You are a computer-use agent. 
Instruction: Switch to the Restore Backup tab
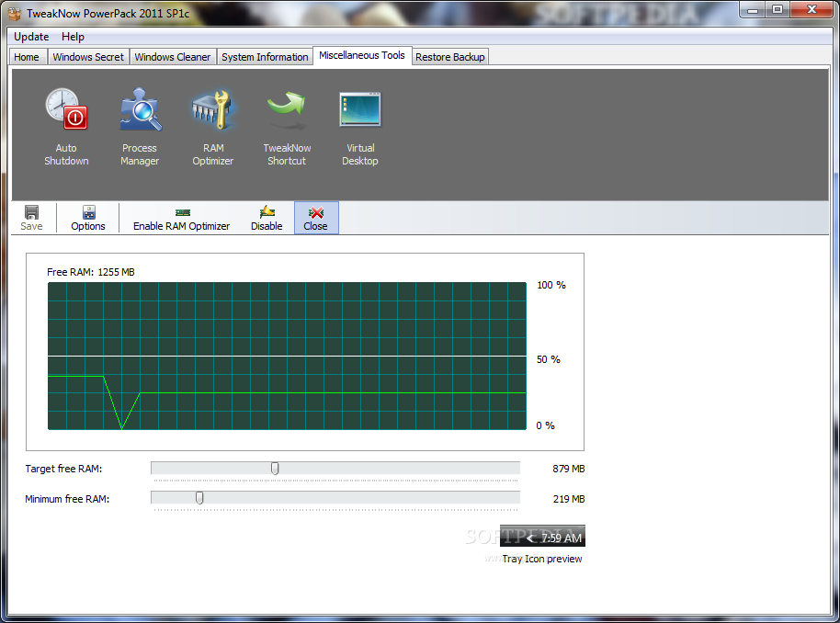450,57
